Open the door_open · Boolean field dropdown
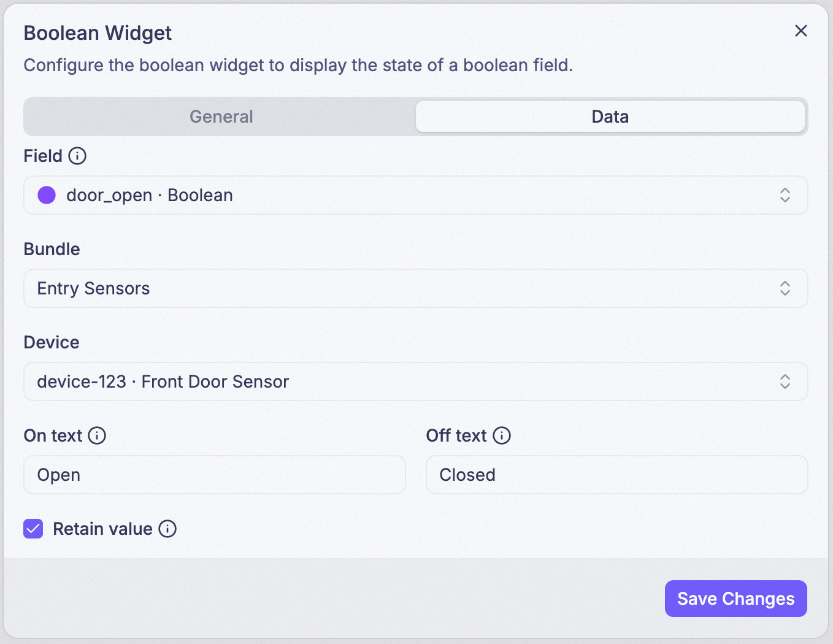833x644 pixels. (416, 195)
